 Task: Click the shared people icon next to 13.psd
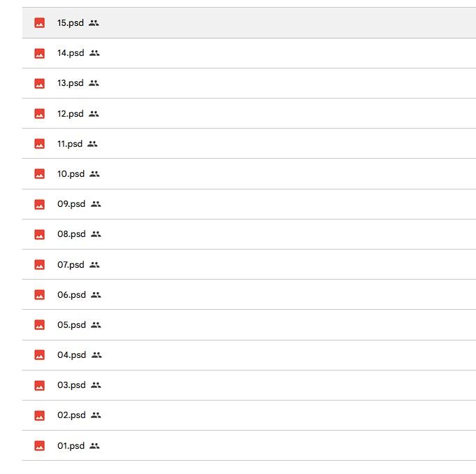tap(94, 83)
